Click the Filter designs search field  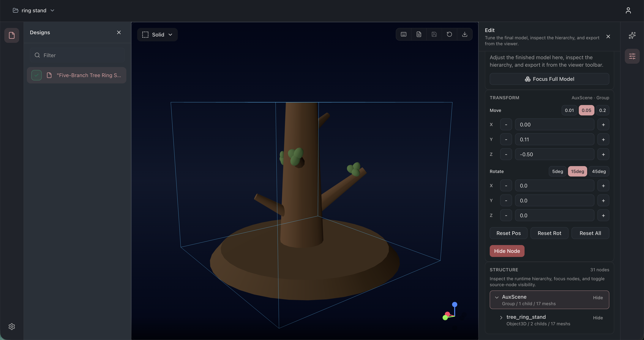[x=78, y=55]
